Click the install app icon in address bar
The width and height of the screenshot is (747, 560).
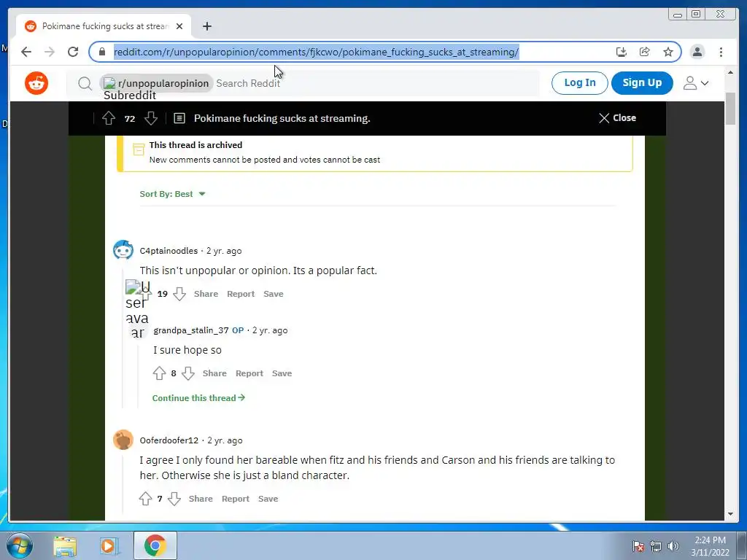(x=621, y=52)
